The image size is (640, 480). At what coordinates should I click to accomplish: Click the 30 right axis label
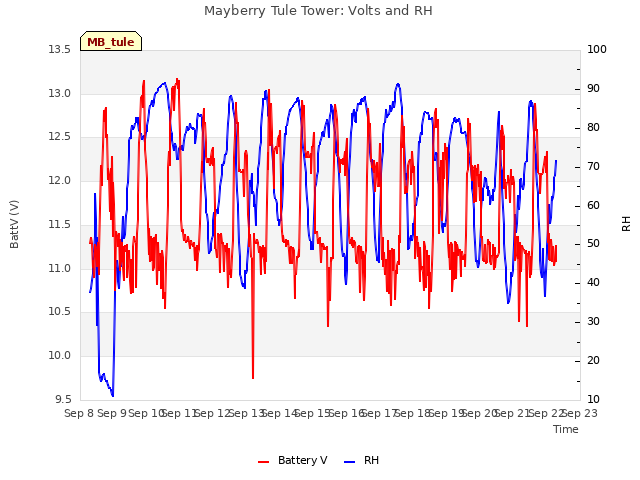pyautogui.click(x=593, y=322)
